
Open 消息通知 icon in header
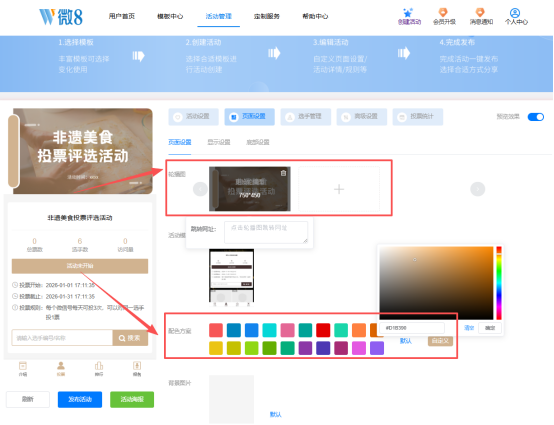(480, 13)
